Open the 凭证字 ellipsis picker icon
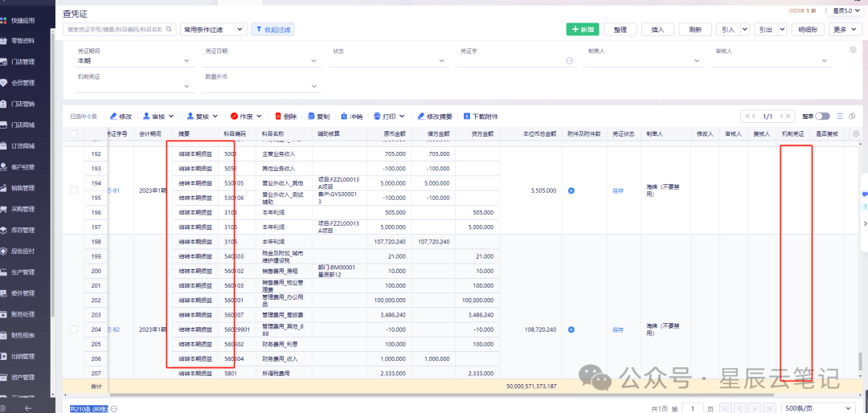868x413 pixels. pos(570,61)
